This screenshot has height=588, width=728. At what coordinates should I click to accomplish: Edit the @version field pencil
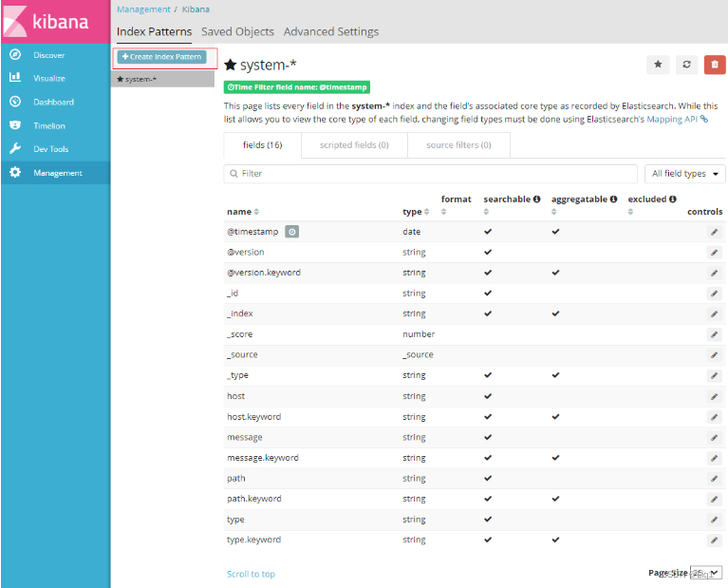pos(714,253)
